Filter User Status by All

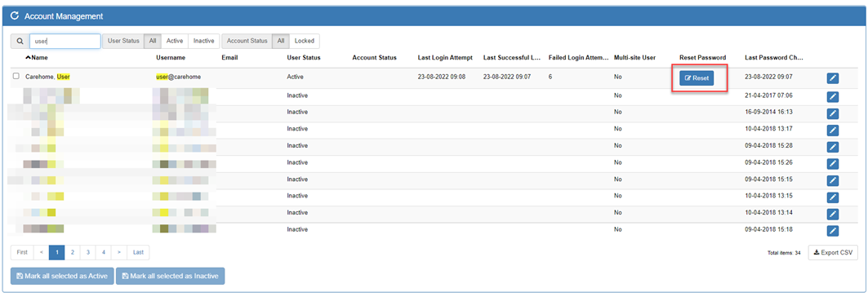click(x=152, y=41)
